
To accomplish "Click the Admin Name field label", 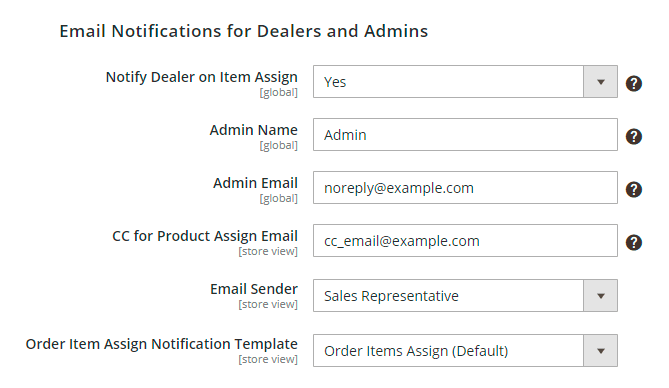I will point(253,130).
